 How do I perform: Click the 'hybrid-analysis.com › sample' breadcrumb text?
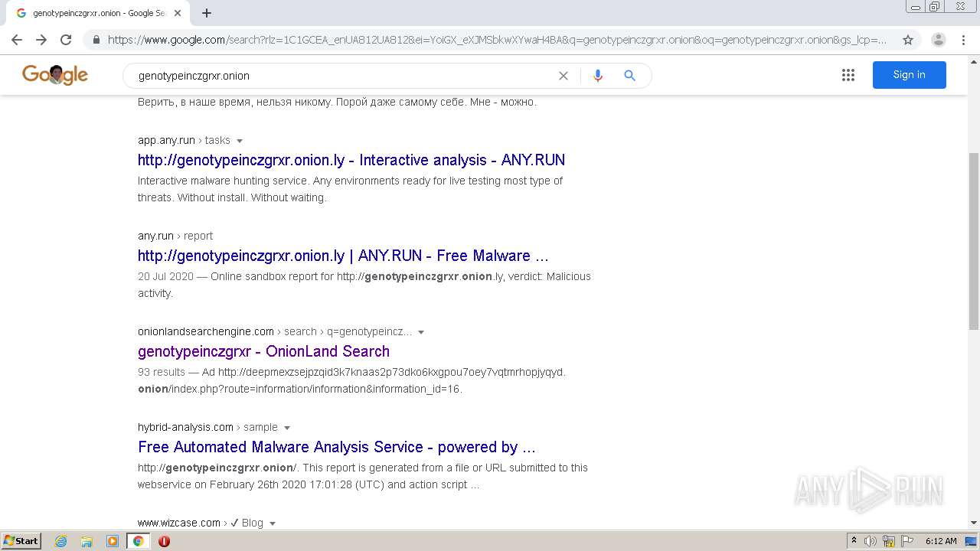tap(207, 427)
